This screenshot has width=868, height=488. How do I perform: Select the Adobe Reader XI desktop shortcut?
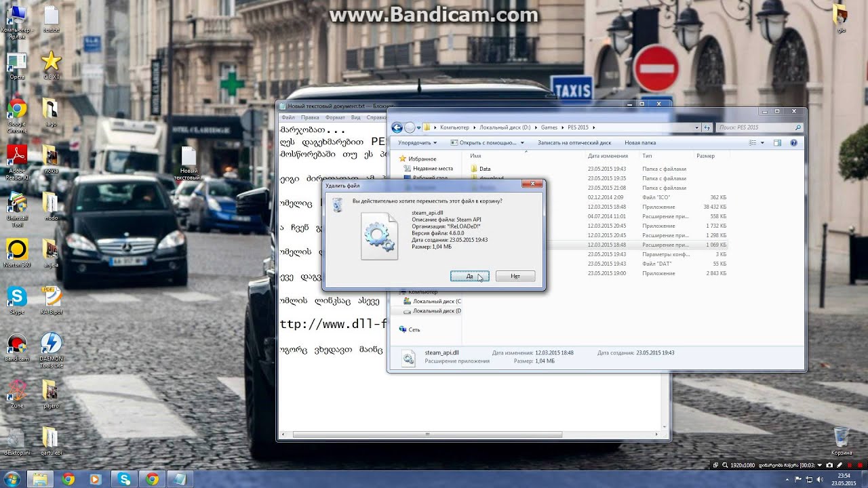coord(16,163)
